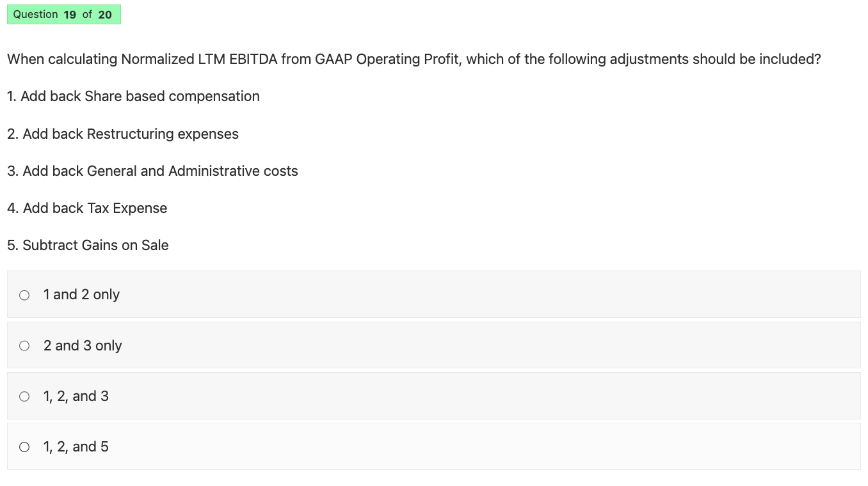868x486 pixels.
Task: Click "Add back Restructuring expenses" item
Action: coord(122,134)
